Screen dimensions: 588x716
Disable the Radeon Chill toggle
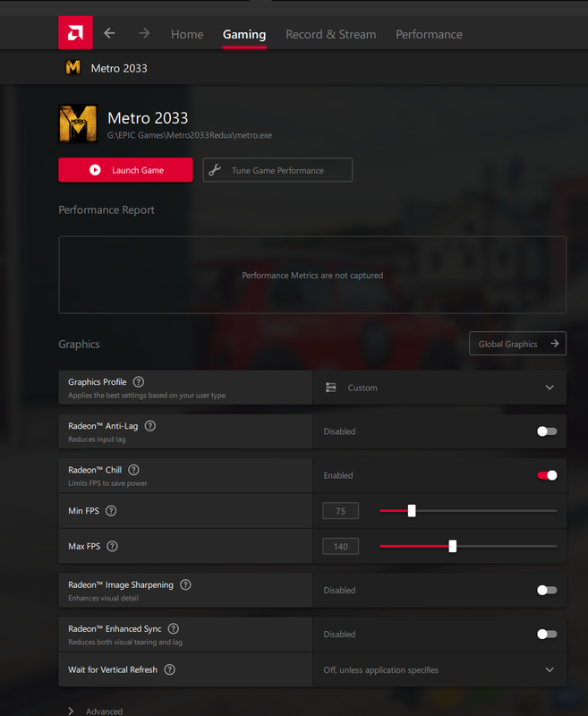[x=547, y=475]
